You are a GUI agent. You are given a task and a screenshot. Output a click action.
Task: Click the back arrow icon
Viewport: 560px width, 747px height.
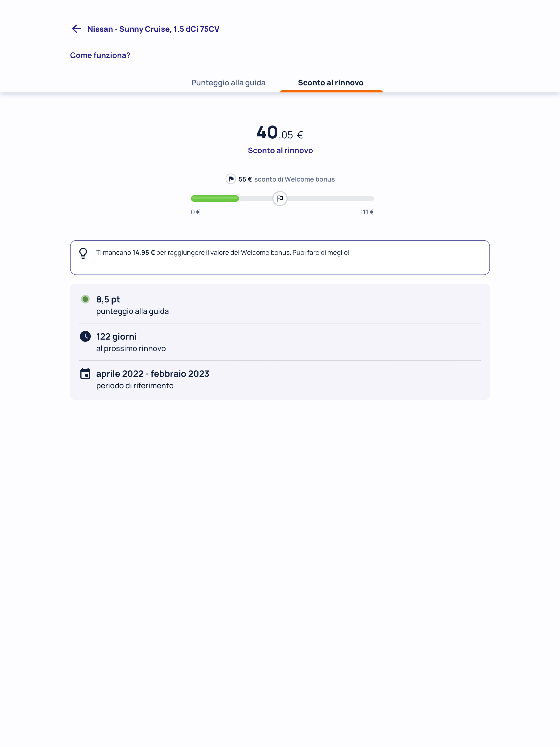[x=76, y=29]
